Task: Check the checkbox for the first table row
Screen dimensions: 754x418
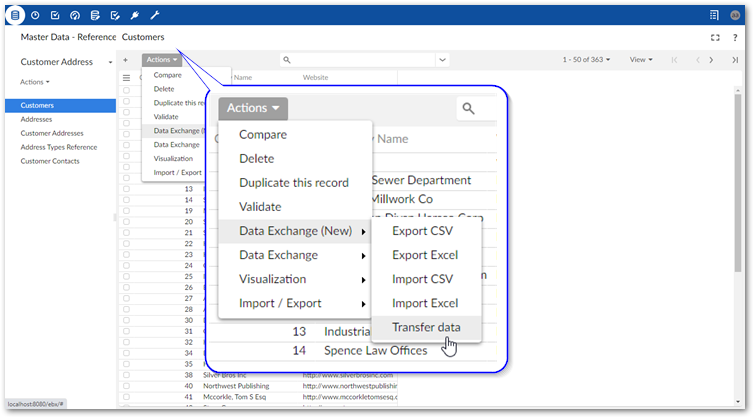Action: point(126,89)
